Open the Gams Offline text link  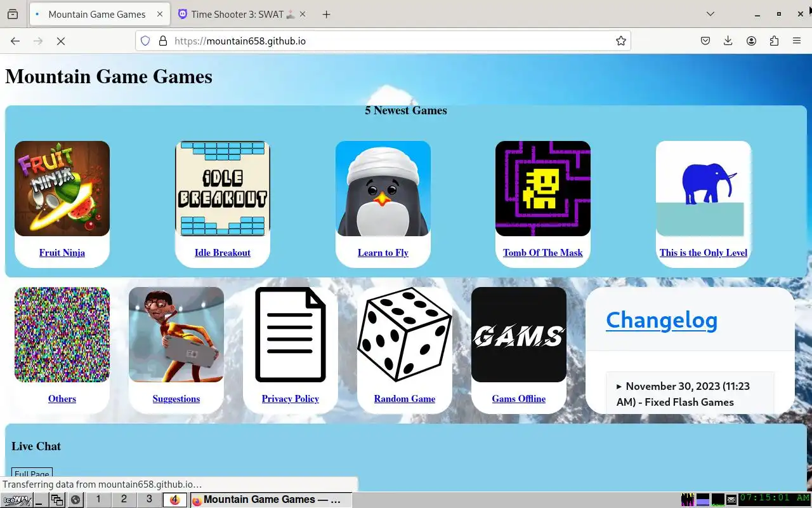point(519,399)
